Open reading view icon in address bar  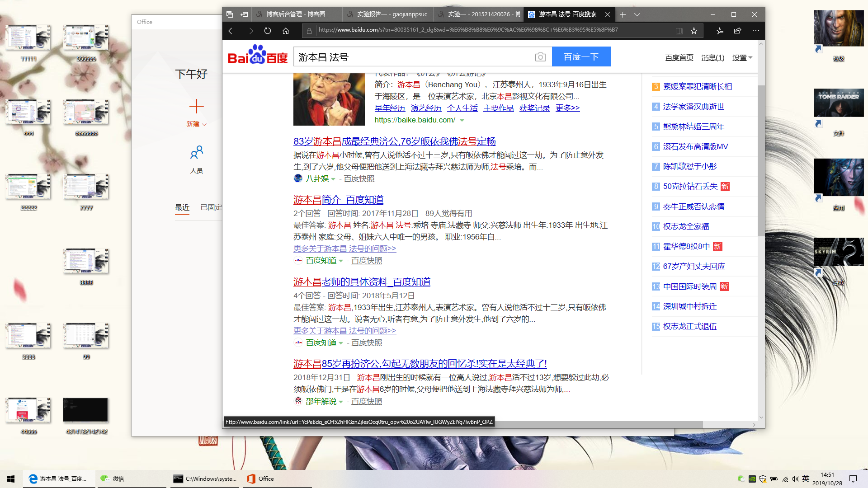(x=679, y=31)
